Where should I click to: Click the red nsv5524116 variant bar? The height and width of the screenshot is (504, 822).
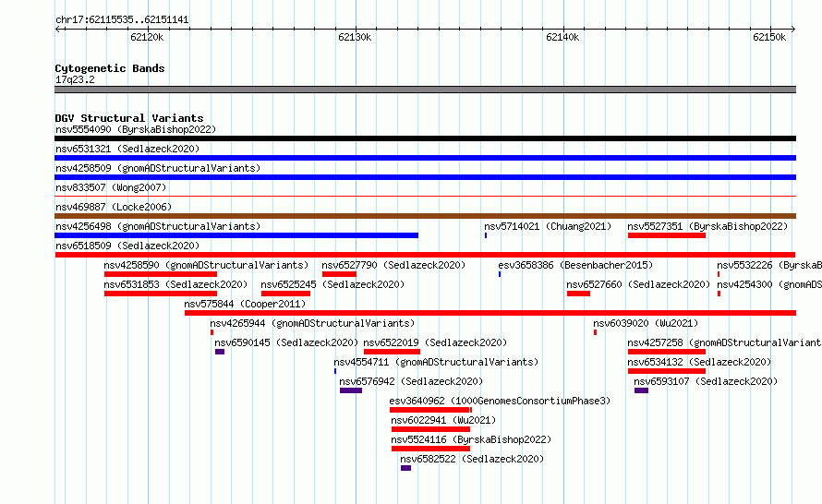click(x=431, y=449)
